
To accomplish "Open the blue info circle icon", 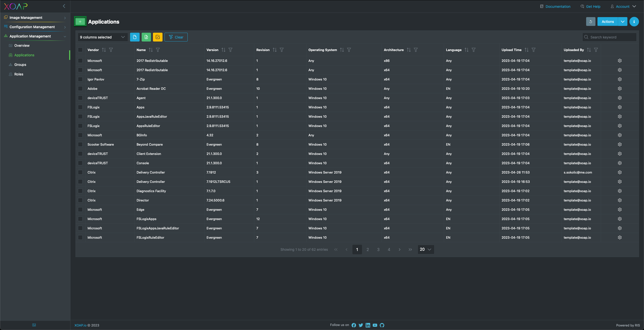I will (634, 22).
